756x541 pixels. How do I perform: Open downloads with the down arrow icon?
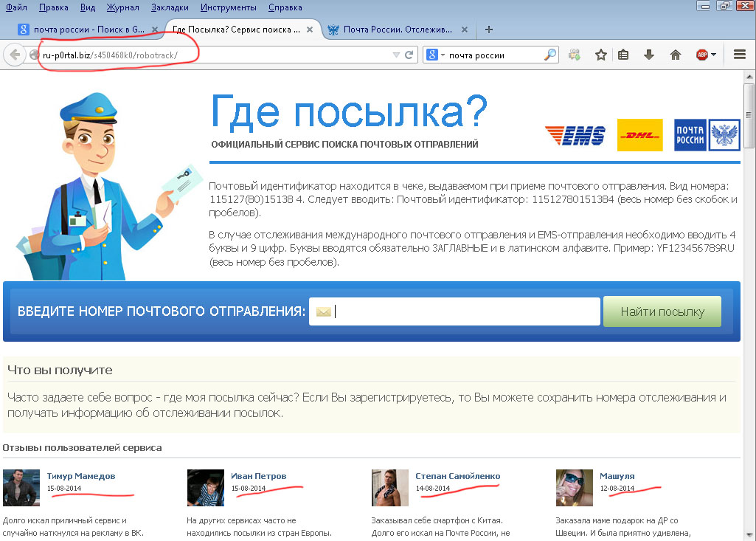[649, 55]
